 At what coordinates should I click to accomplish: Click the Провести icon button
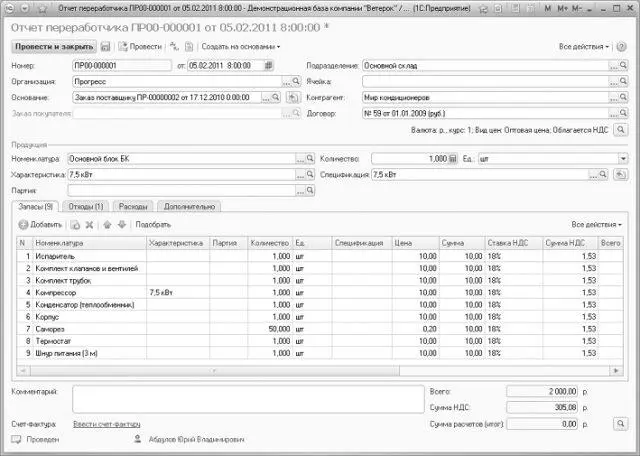point(140,47)
